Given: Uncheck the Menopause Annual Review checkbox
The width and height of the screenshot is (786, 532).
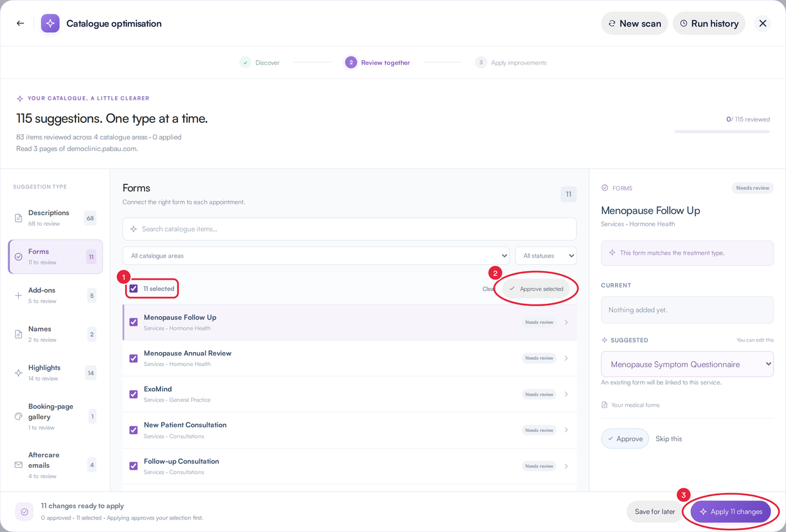Looking at the screenshot, I should 133,358.
